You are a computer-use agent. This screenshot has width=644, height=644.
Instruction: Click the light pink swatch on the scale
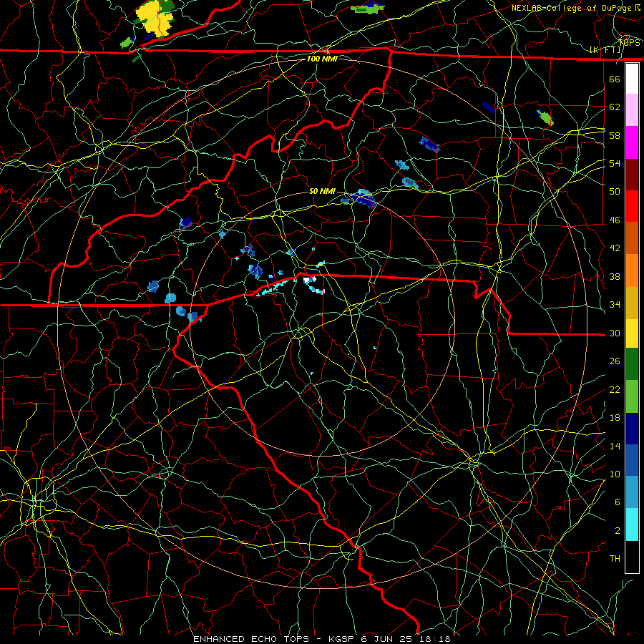(x=632, y=109)
